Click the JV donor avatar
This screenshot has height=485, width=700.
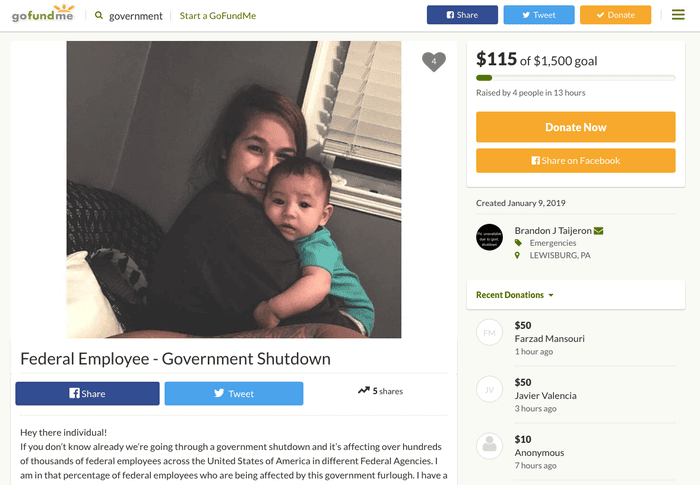click(489, 389)
